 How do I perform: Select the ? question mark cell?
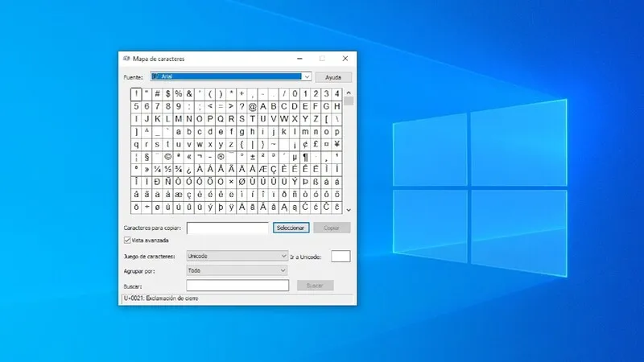[x=242, y=107]
